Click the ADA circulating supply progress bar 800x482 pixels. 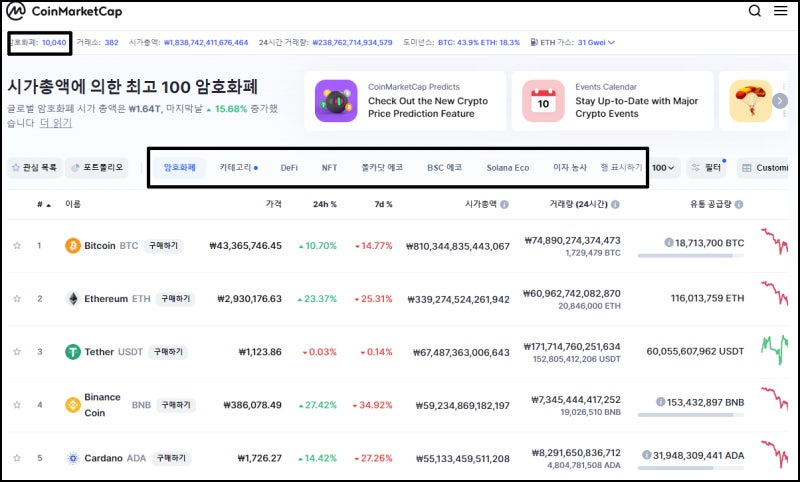coord(691,468)
